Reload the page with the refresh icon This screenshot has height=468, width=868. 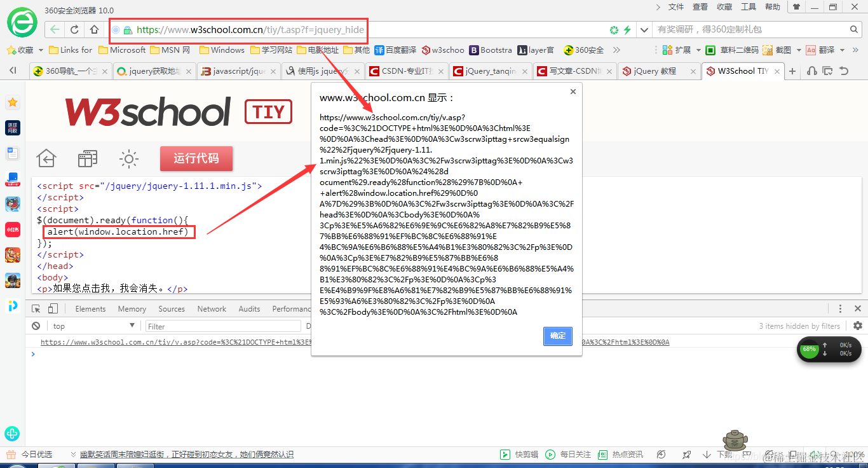(x=74, y=30)
